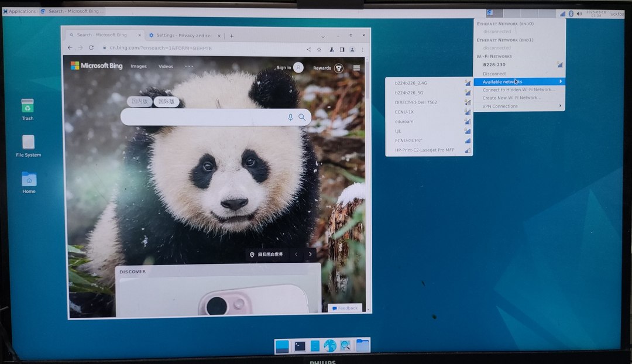Open the tab search chevron
Image resolution: width=632 pixels, height=364 pixels.
(323, 37)
